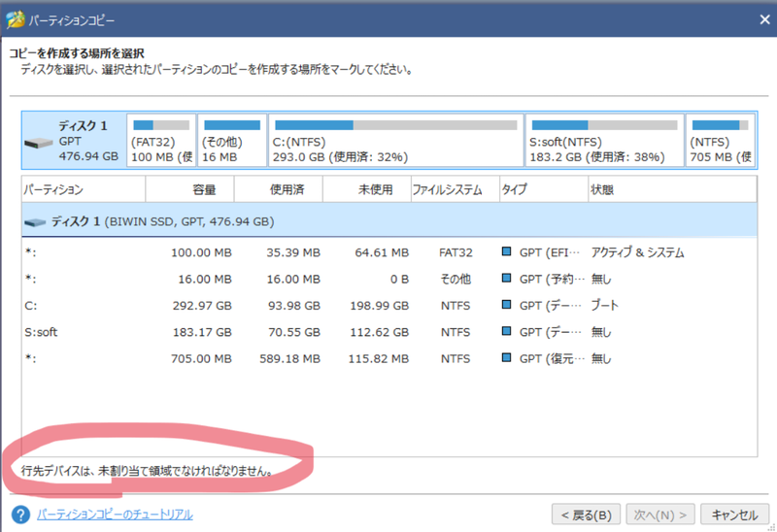Click the ファイルシステム column header
This screenshot has width=777, height=532.
(x=456, y=189)
